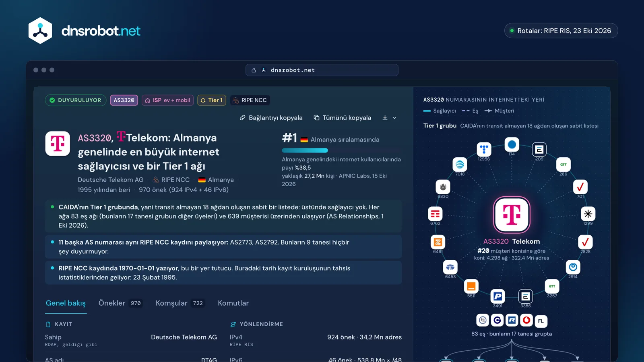Screen dimensions: 644x362
Task: Click the 11 başka AS numarası note
Action: tap(223, 247)
